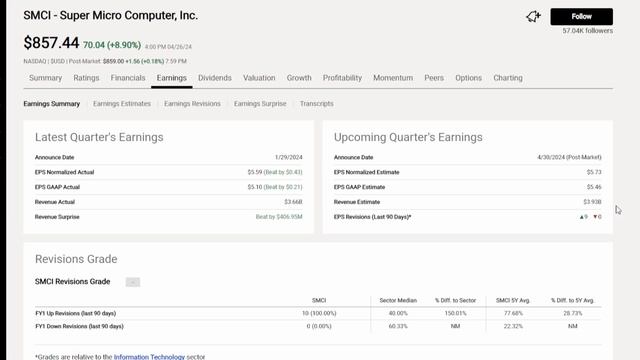Click the Sector Median column header
Viewport: 640px width, 360px height.
pos(398,300)
